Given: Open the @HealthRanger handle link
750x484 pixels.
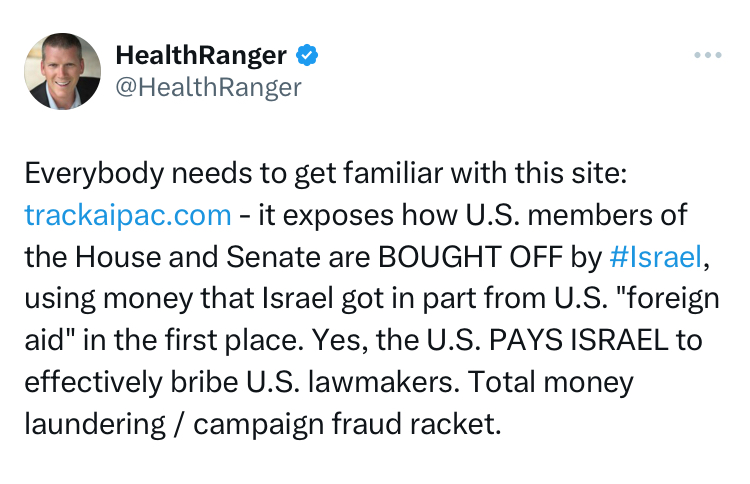Looking at the screenshot, I should [208, 87].
